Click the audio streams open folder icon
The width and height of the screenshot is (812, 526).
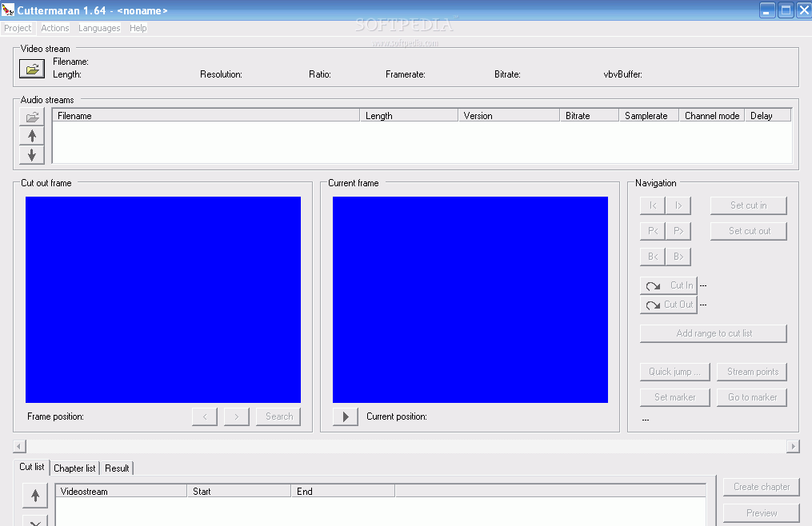[x=32, y=117]
